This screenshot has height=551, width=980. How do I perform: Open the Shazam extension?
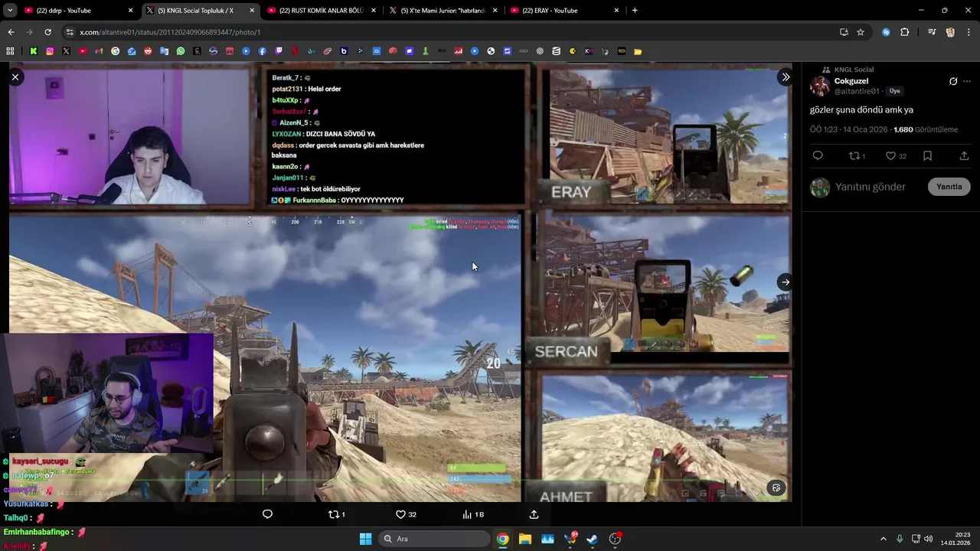886,32
